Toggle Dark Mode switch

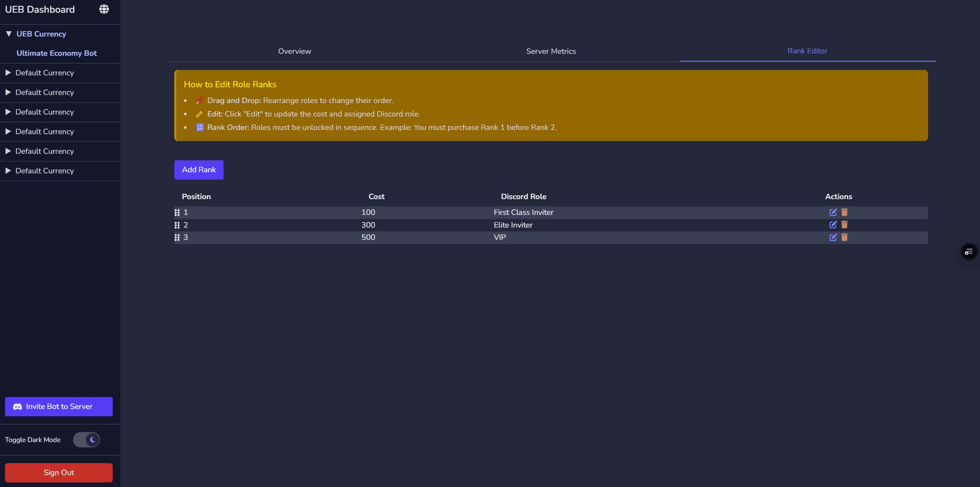tap(87, 440)
